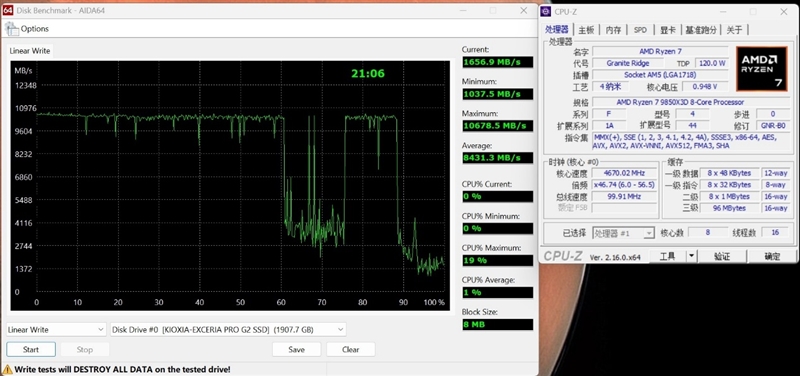Select the 处理器 tab in CPU-Z
This screenshot has height=376, width=800.
(557, 30)
